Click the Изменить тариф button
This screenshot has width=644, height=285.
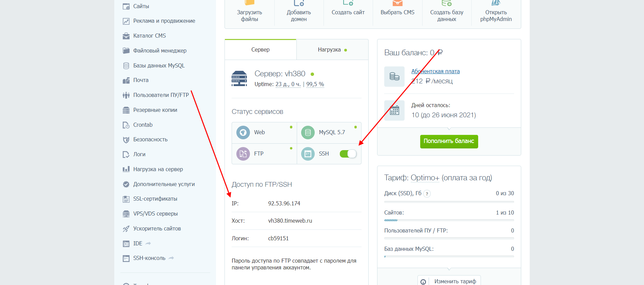(x=449, y=281)
